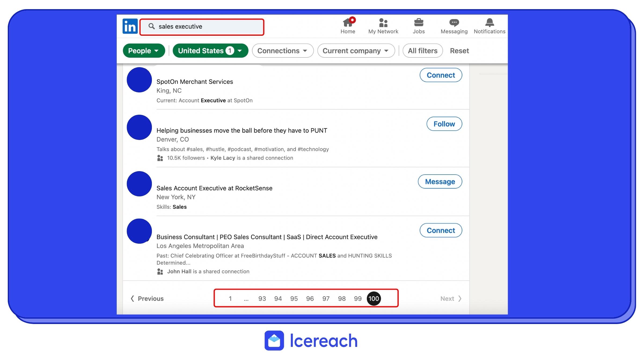Expand the United States location filter
The image size is (644, 360).
210,51
